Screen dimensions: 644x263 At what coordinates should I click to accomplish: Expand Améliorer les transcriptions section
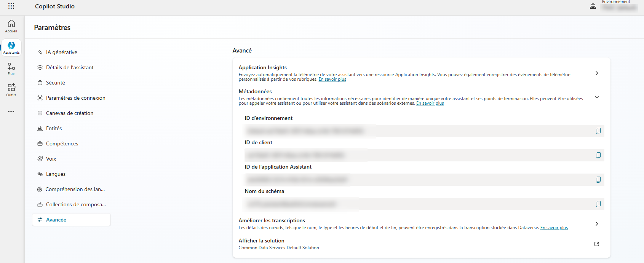(x=596, y=224)
